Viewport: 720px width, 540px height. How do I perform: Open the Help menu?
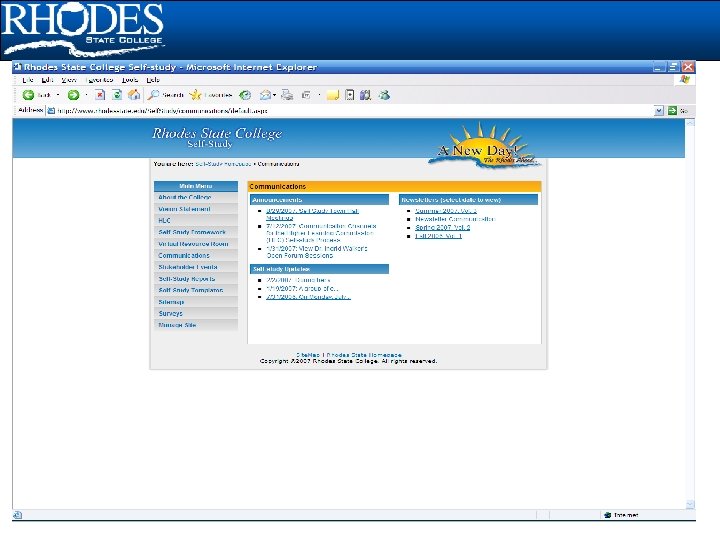tap(153, 80)
